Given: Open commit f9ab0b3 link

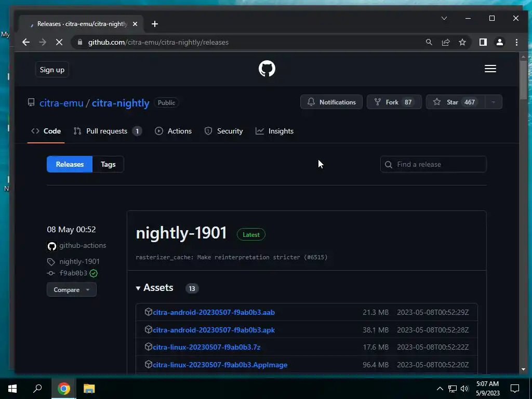Looking at the screenshot, I should click(73, 273).
